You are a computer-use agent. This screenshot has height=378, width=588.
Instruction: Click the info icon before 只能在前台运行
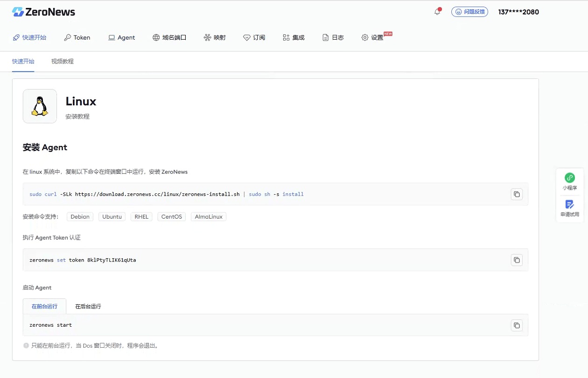pos(26,346)
